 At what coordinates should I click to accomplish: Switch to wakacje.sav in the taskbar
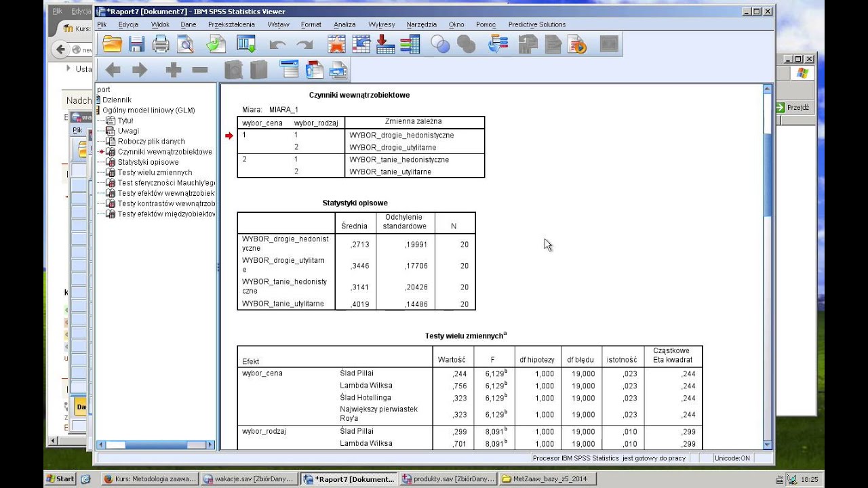coord(249,479)
